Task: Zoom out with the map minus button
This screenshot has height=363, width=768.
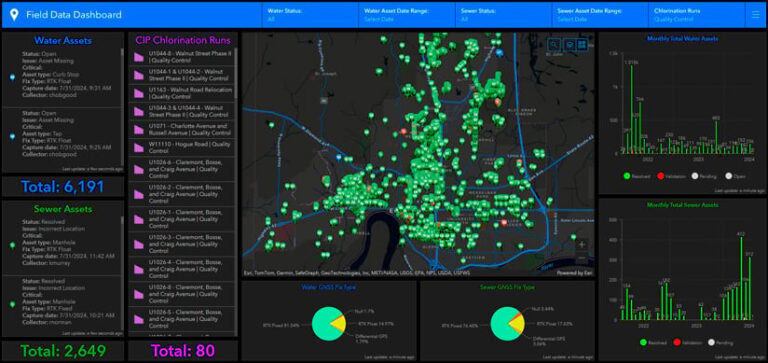Action: (582, 257)
